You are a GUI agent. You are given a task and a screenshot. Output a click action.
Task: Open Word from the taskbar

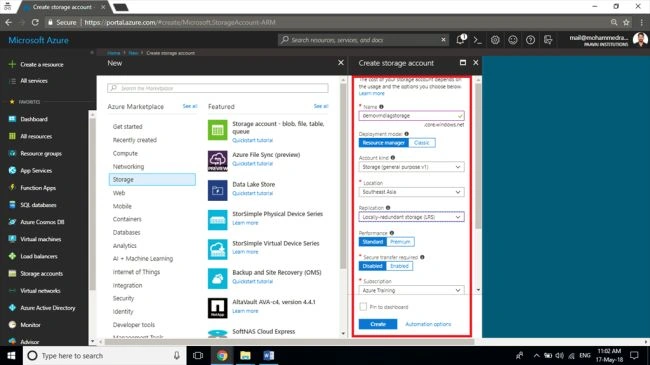click(x=269, y=355)
